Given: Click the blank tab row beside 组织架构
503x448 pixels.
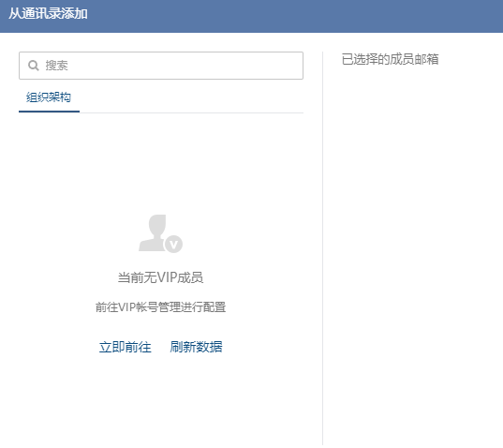Looking at the screenshot, I should [191, 97].
